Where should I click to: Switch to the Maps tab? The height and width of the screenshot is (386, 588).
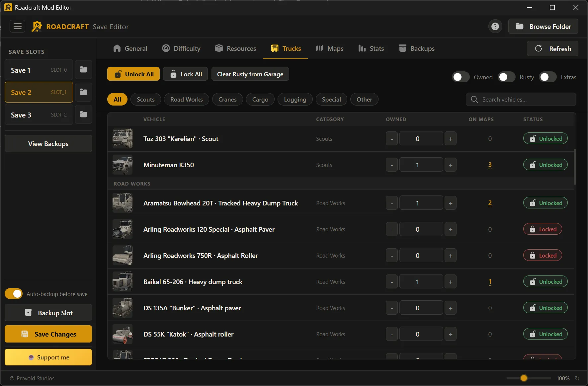[x=329, y=48]
